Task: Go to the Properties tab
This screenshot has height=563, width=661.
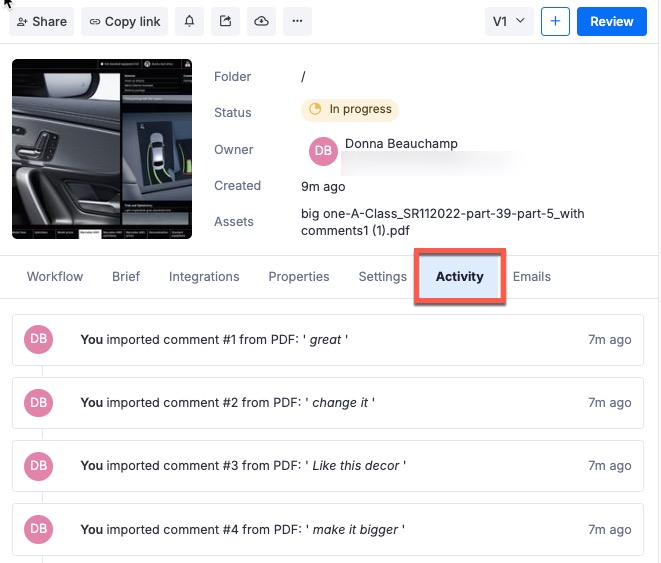Action: pos(299,277)
